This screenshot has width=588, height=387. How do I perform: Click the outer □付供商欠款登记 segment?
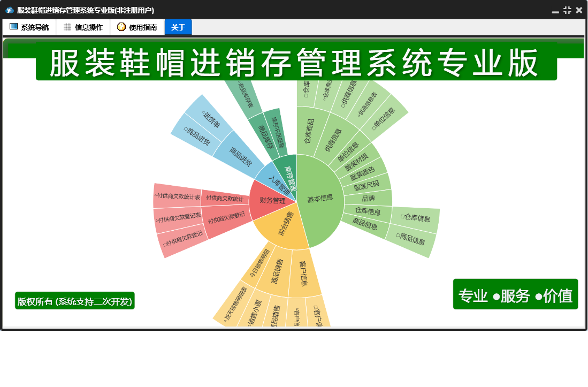183,239
